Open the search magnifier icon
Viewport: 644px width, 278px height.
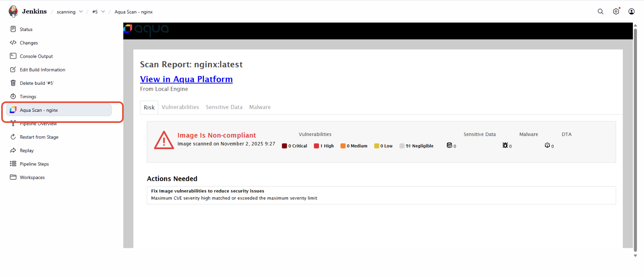tap(601, 12)
